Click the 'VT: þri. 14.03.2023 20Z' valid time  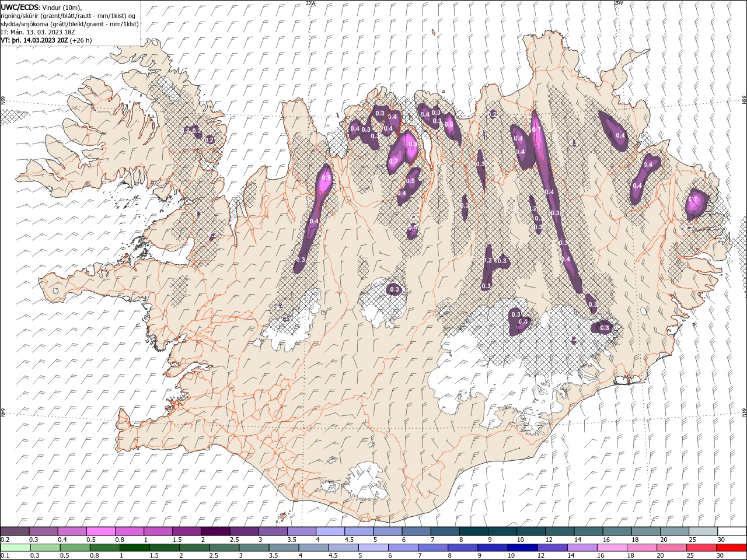click(34, 40)
